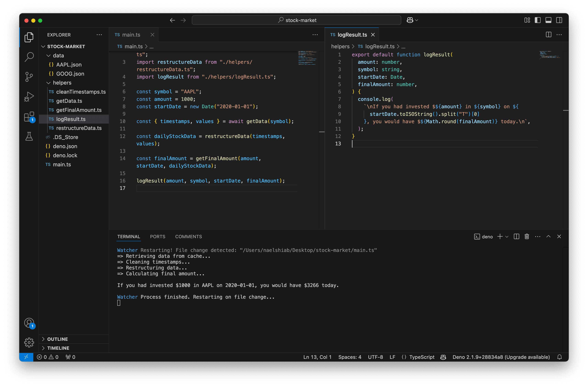
Task: Open Explorer views and more actions
Action: click(x=99, y=35)
